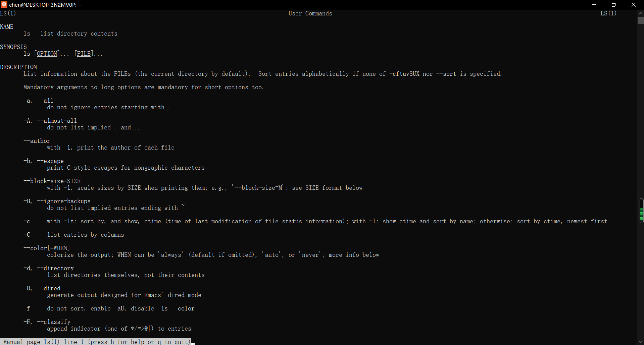The height and width of the screenshot is (345, 644).
Task: Close the terminal window
Action: (634, 5)
